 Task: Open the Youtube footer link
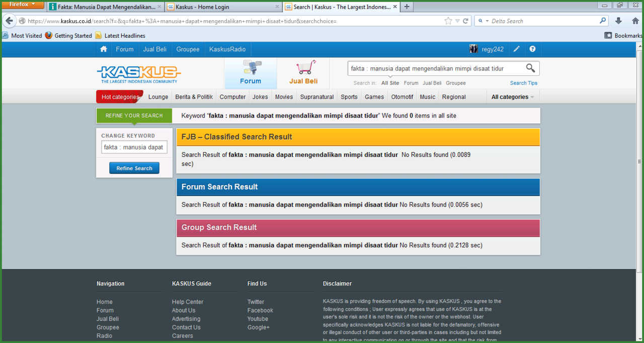258,319
